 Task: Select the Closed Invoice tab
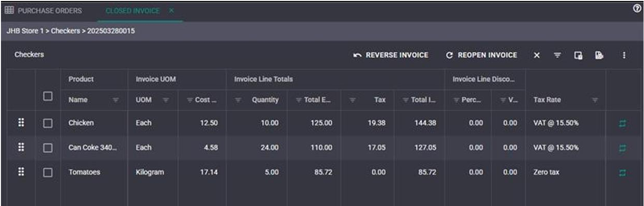point(133,10)
